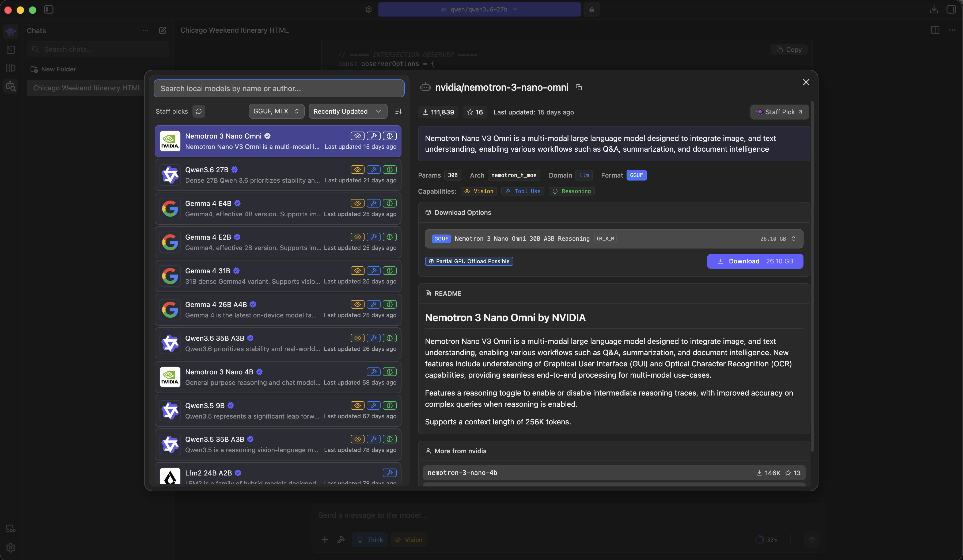Open the icon above the settings gear
Screen dimensions: 963x560
click(x=11, y=529)
